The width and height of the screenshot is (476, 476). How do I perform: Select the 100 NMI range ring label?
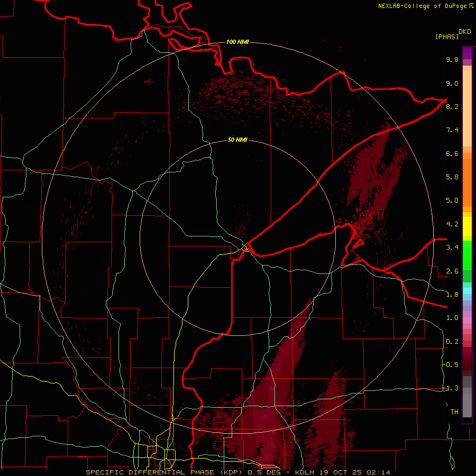(x=237, y=42)
